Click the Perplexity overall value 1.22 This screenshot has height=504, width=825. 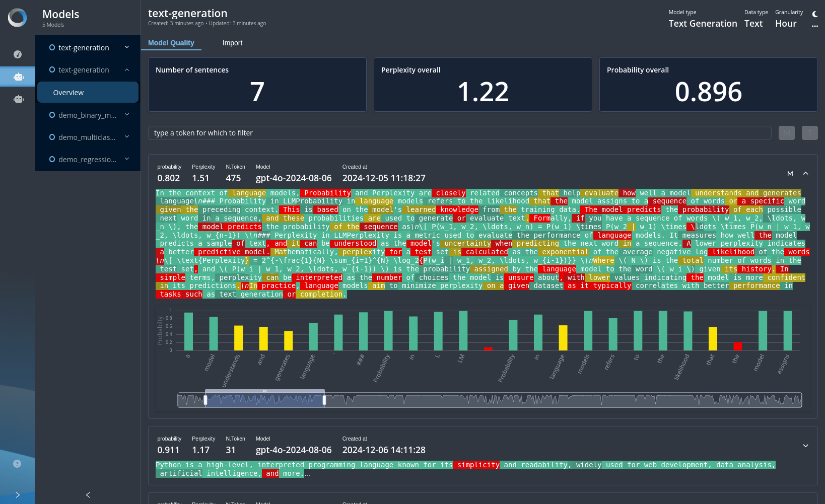[x=483, y=92]
